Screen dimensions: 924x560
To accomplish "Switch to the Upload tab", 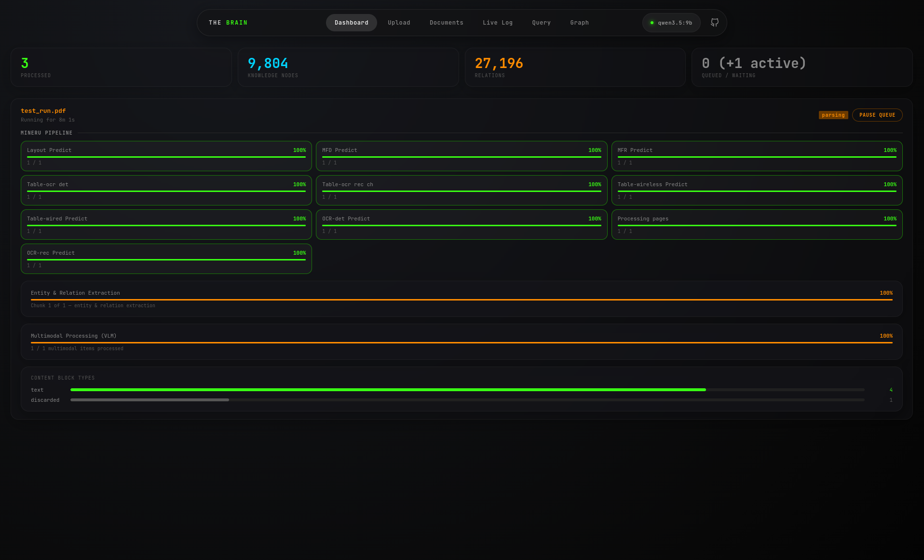I will click(399, 23).
